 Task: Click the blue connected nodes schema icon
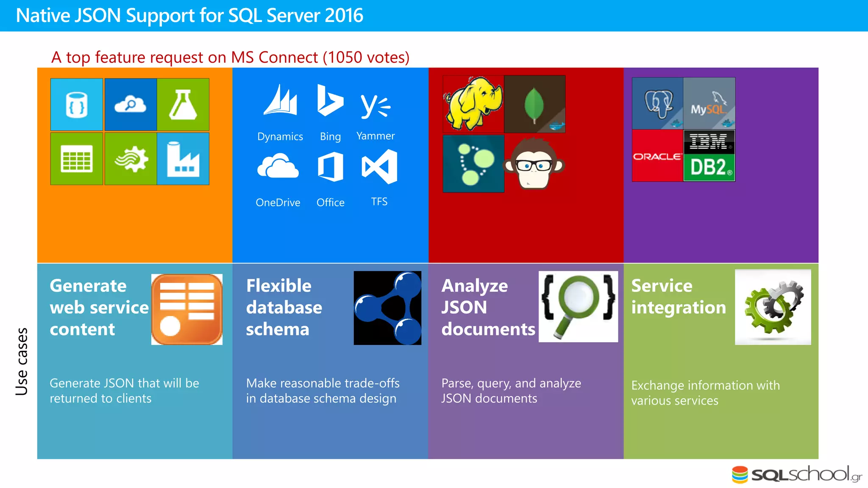pos(387,308)
